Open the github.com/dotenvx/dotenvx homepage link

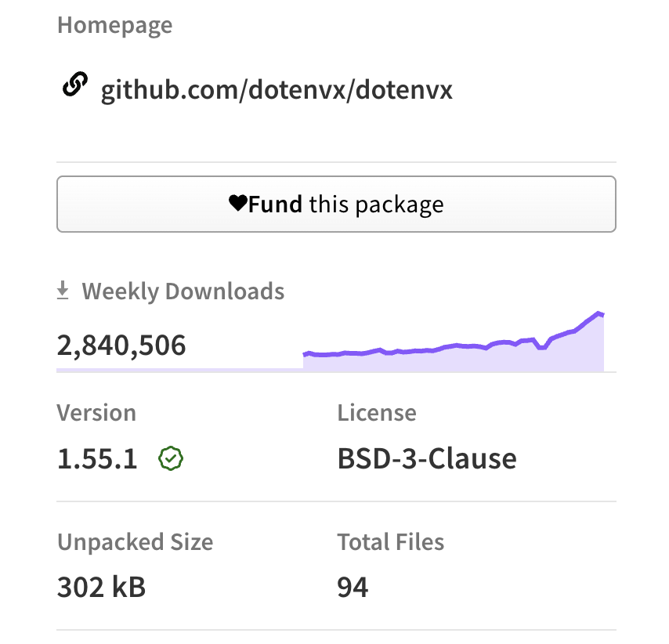click(277, 90)
